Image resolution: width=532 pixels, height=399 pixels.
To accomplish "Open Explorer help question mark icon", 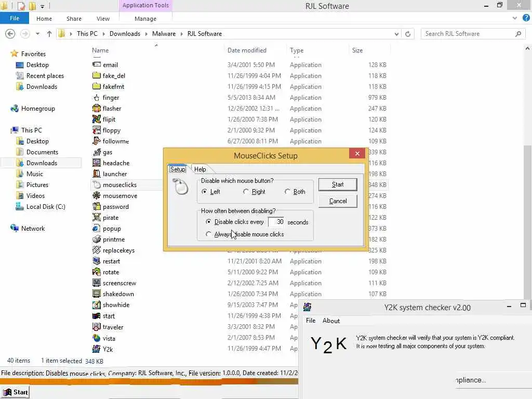I will tap(526, 18).
